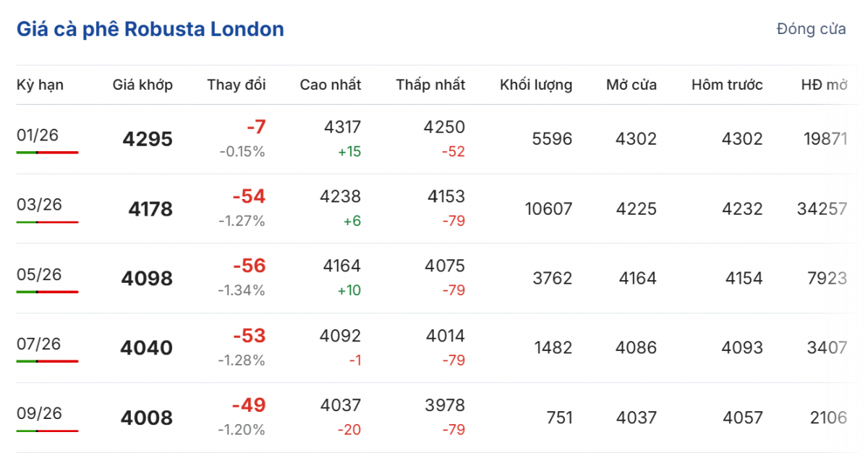Click the 'Hôm trước' column header
The height and width of the screenshot is (453, 868).
click(727, 85)
